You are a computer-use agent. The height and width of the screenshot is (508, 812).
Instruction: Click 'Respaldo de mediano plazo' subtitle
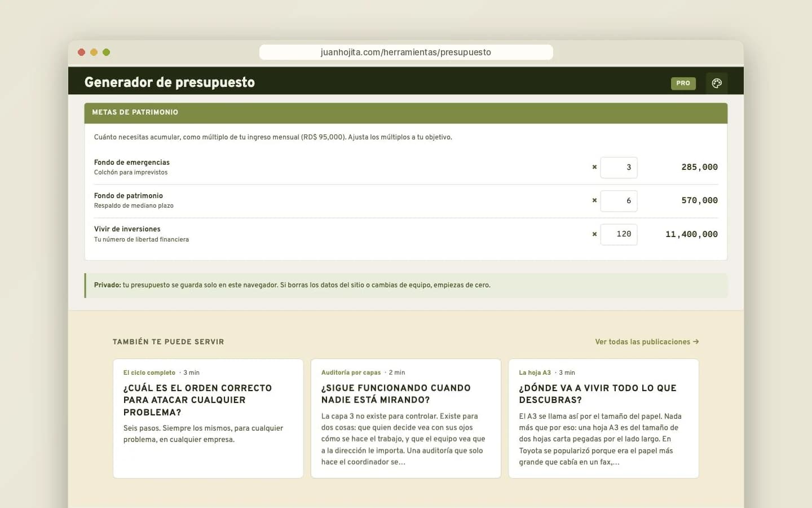coord(134,206)
